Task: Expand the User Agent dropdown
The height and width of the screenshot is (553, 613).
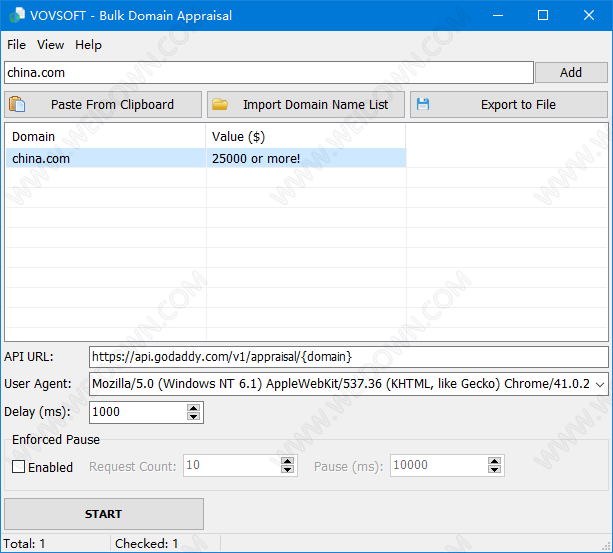Action: [x=600, y=384]
